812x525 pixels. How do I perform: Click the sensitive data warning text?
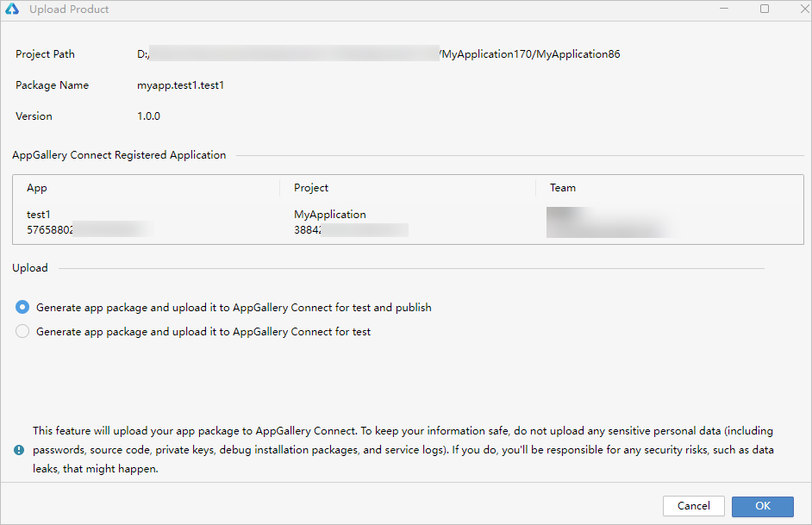tap(403, 450)
